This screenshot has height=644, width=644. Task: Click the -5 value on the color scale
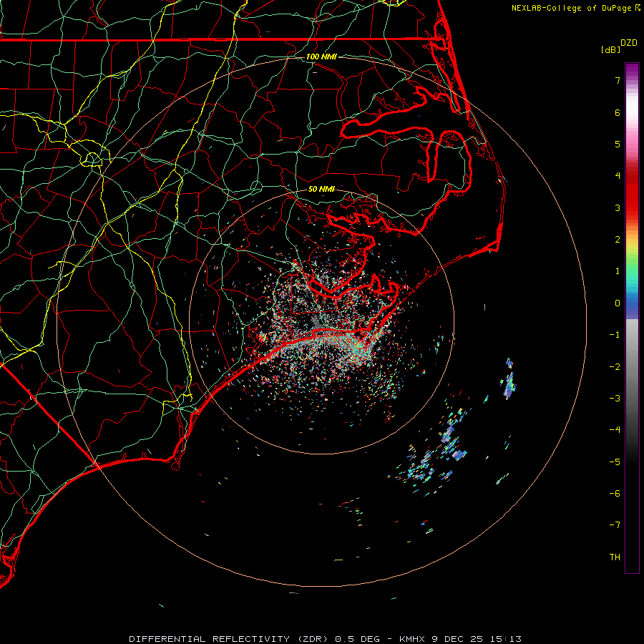point(615,462)
